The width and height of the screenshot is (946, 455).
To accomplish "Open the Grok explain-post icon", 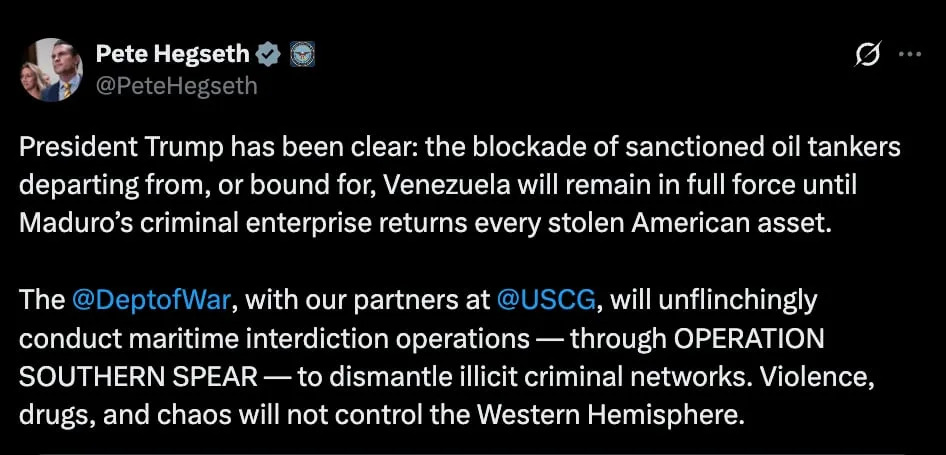I will pos(867,57).
